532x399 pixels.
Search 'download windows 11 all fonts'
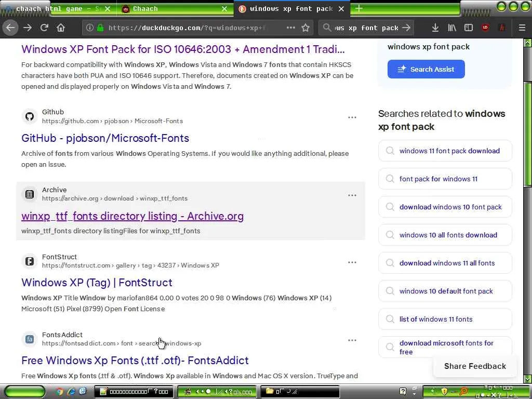(445, 263)
